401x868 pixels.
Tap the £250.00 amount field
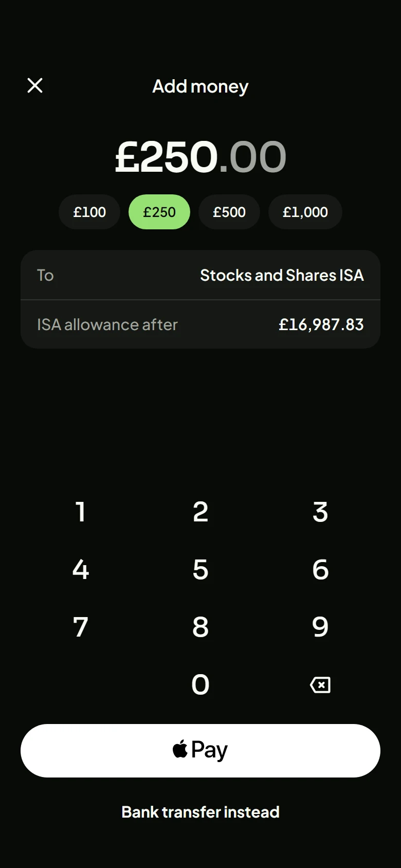point(200,156)
